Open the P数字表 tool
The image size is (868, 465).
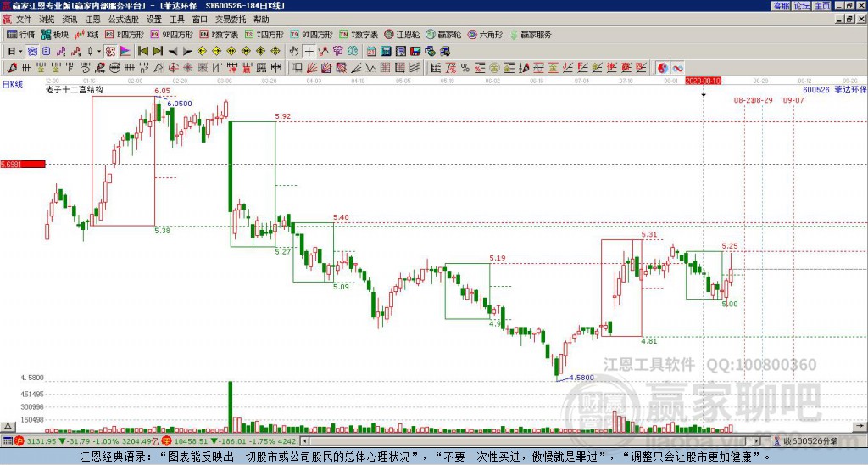point(220,34)
